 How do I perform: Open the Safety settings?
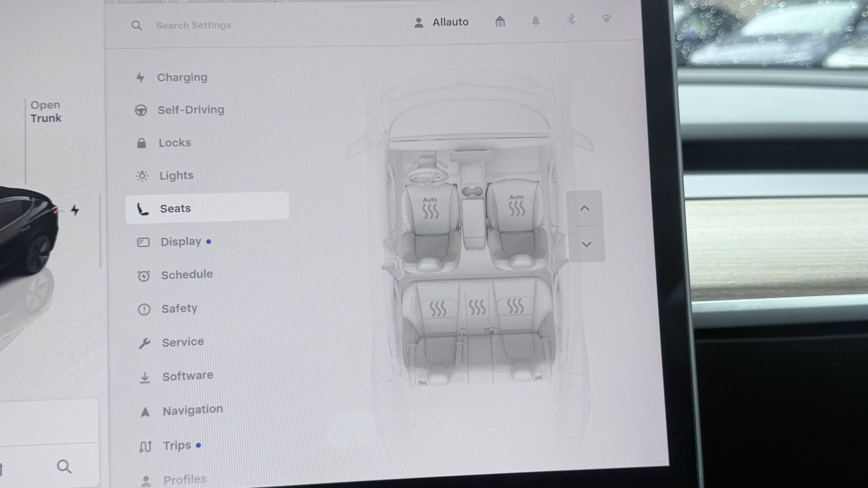180,308
